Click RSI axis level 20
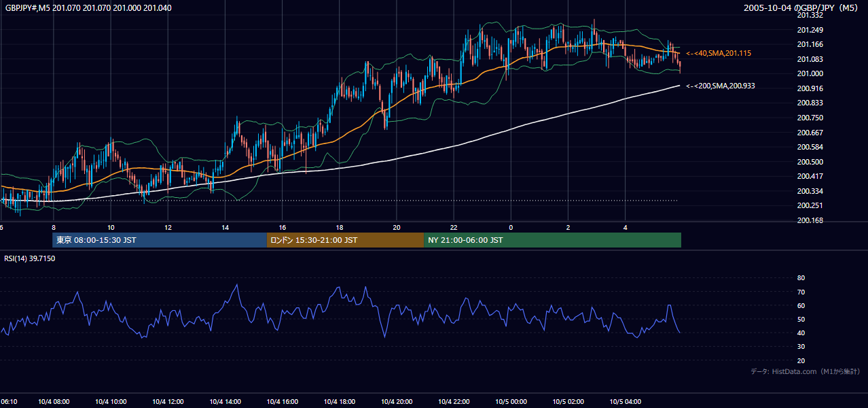Image resolution: width=868 pixels, height=408 pixels. pyautogui.click(x=801, y=360)
